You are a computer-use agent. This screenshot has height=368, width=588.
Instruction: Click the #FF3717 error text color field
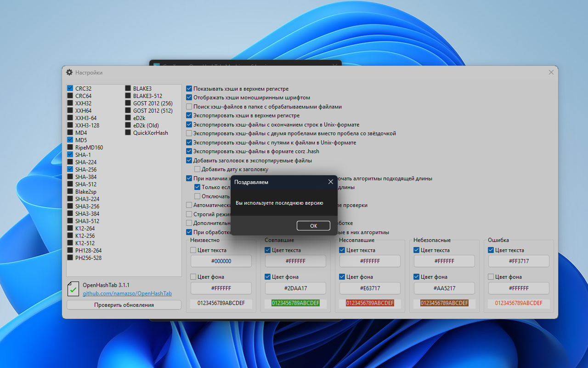519,261
